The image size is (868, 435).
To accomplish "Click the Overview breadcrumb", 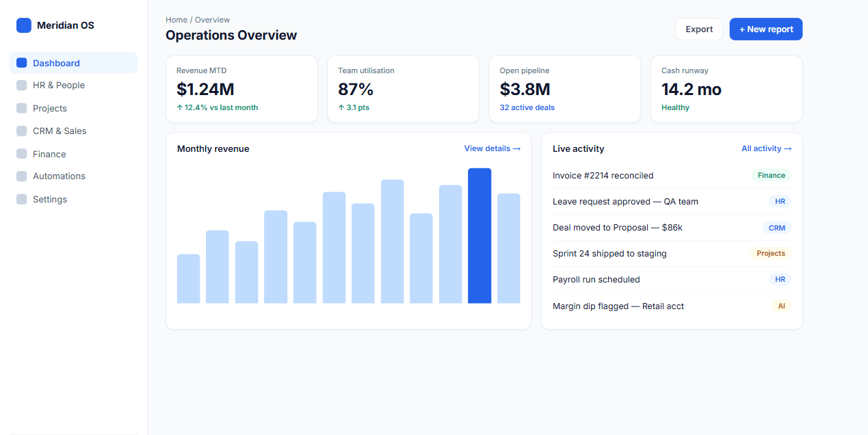I will [213, 20].
